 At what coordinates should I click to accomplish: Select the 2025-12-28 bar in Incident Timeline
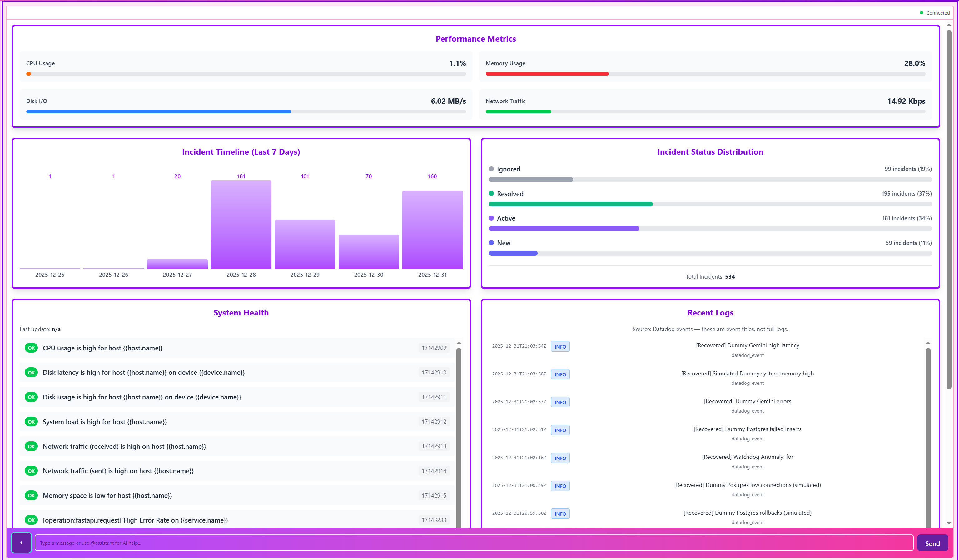(x=241, y=225)
